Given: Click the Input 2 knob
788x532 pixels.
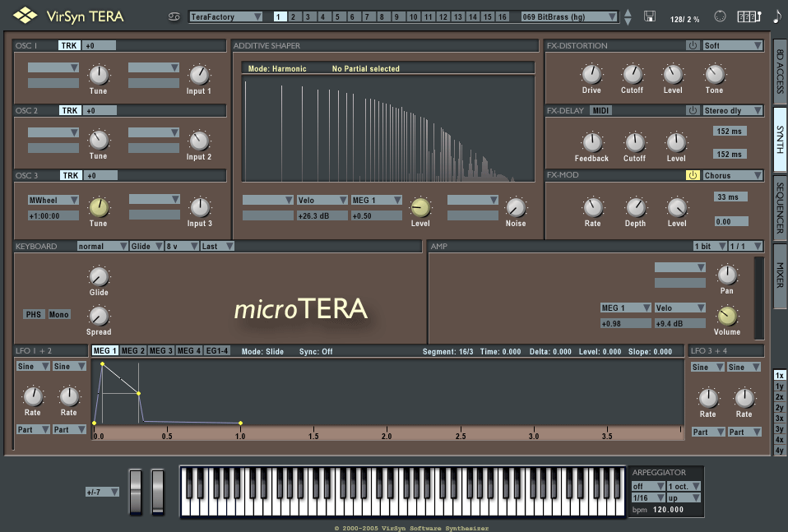Looking at the screenshot, I should tap(199, 141).
